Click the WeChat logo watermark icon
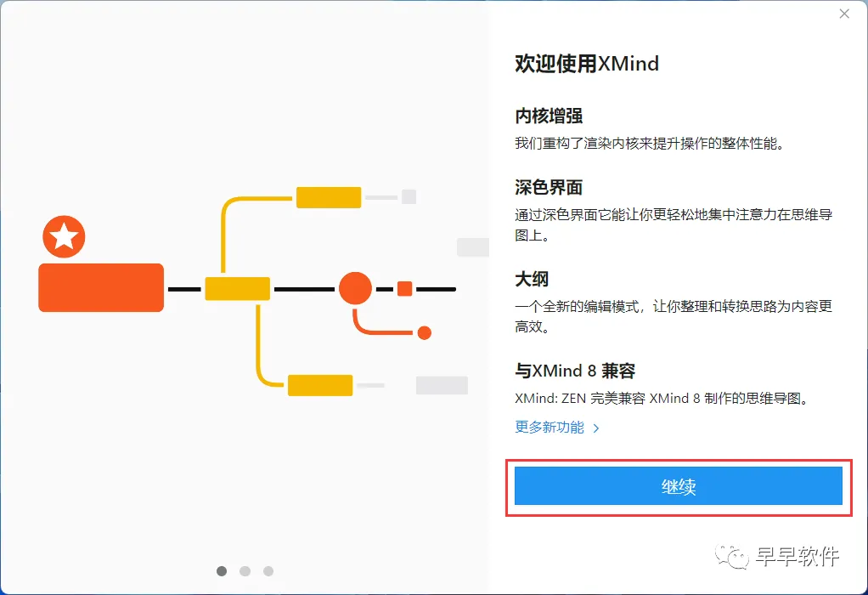 [731, 556]
